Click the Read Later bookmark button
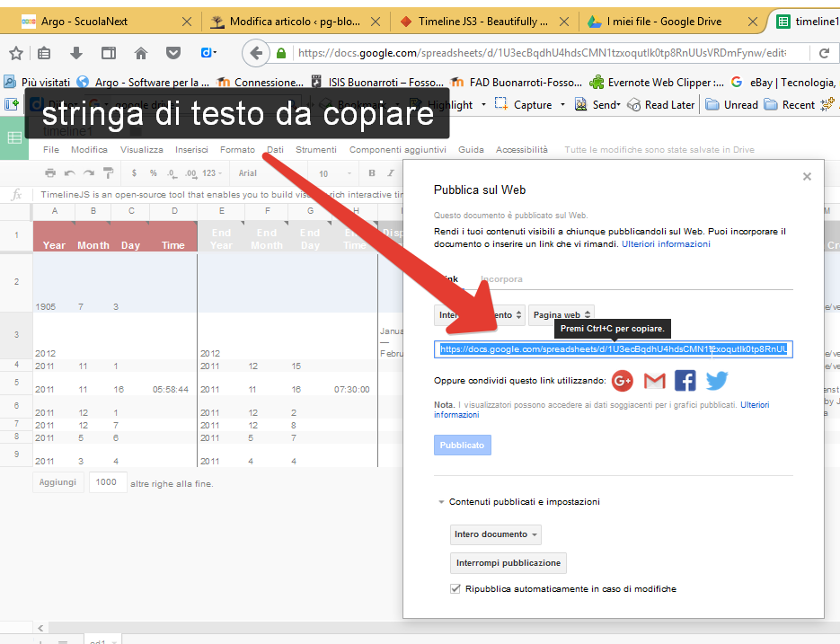The width and height of the screenshot is (840, 644). [x=663, y=104]
